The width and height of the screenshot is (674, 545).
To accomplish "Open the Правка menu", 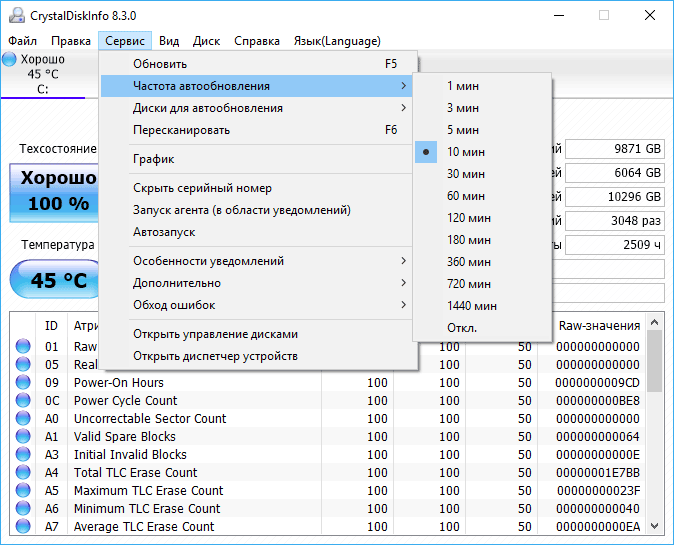I will [71, 41].
